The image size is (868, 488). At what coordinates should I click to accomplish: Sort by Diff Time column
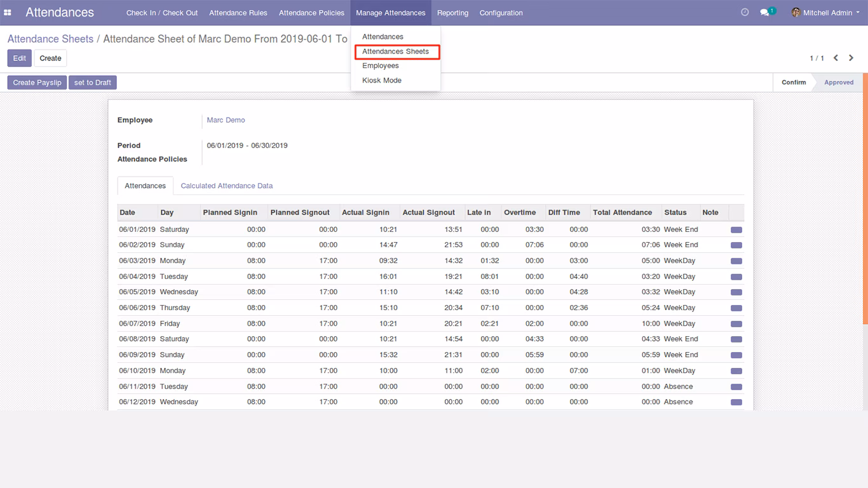pos(568,213)
